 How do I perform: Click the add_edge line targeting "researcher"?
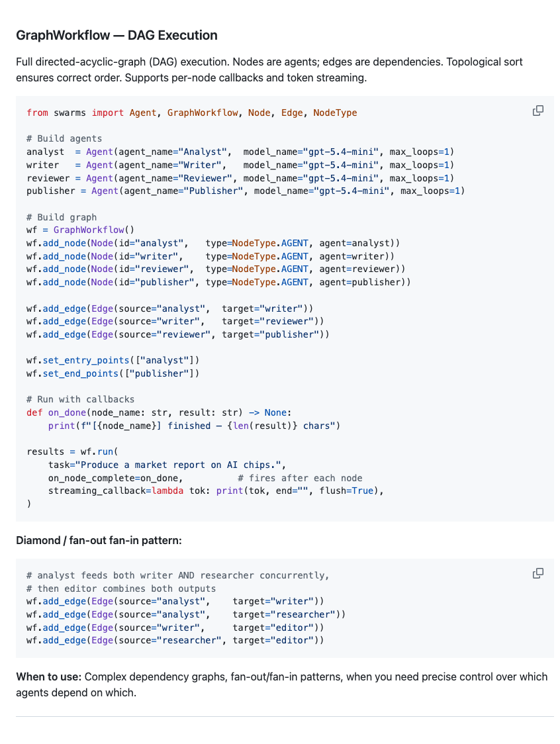pyautogui.click(x=186, y=614)
